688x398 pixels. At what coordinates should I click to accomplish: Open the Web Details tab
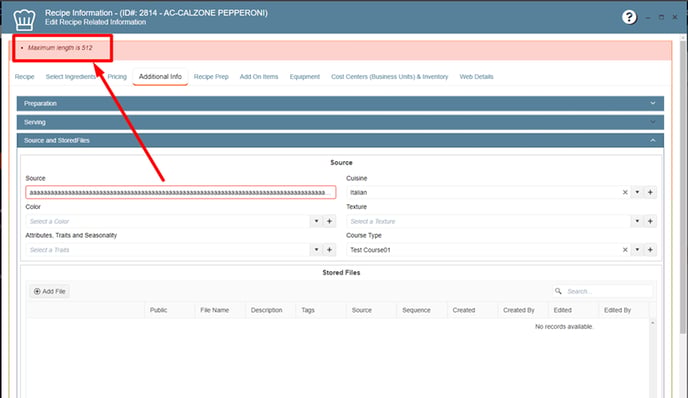(477, 77)
